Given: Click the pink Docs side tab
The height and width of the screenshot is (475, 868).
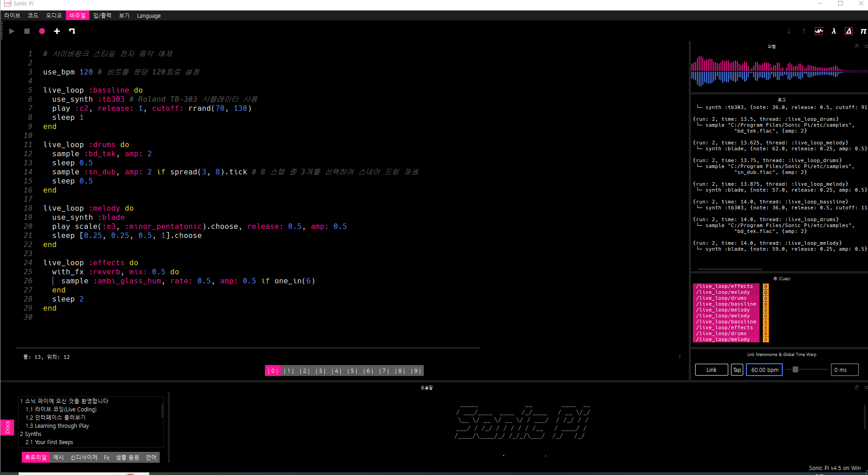Looking at the screenshot, I should pyautogui.click(x=7, y=427).
